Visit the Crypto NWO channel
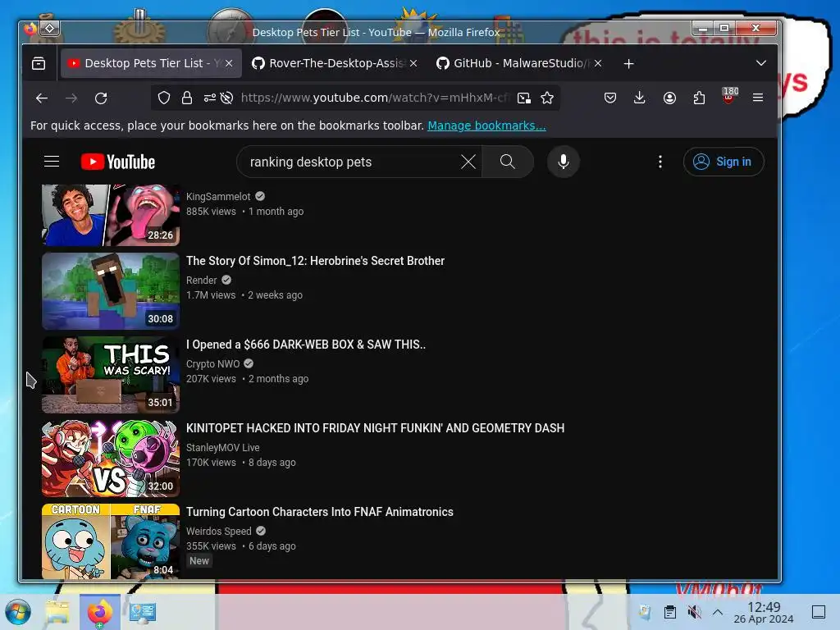 (x=212, y=363)
